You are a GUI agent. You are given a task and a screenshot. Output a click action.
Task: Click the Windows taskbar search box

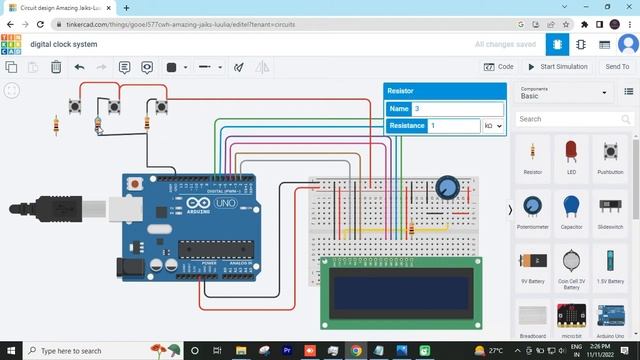coord(103,351)
